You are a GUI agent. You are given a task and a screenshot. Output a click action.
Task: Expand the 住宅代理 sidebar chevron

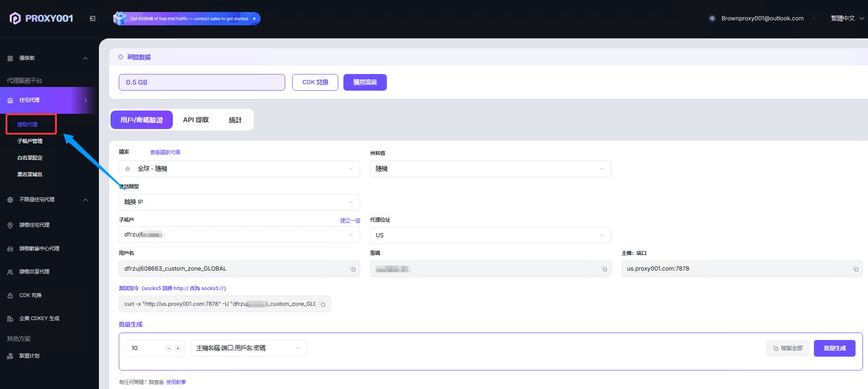pyautogui.click(x=86, y=100)
